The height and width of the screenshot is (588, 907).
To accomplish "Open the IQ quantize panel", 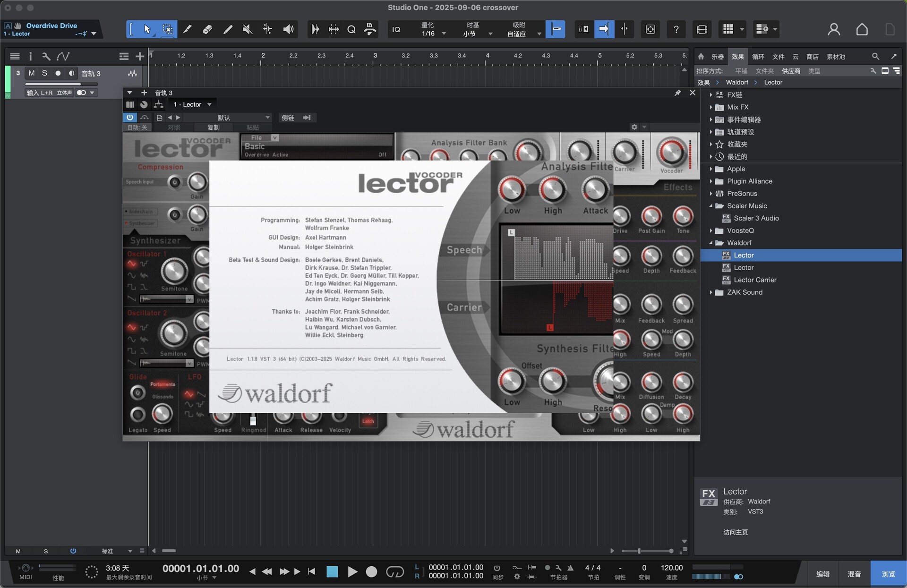I will point(396,29).
